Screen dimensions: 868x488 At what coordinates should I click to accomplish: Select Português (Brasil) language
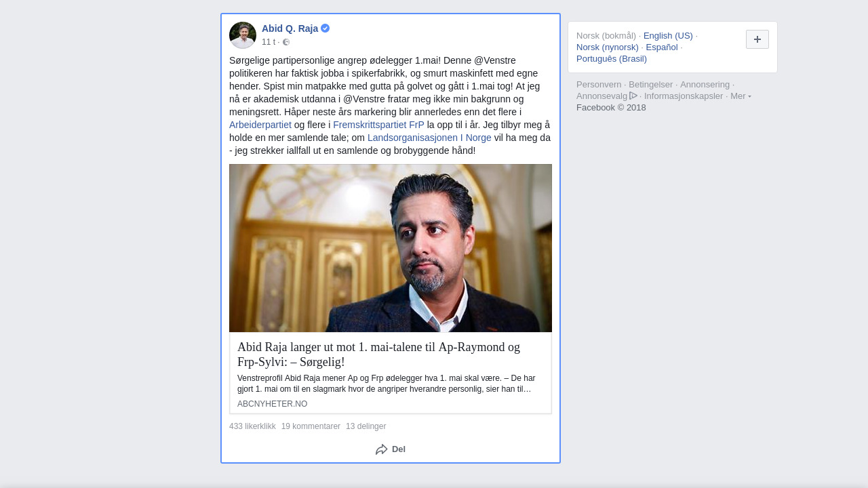pyautogui.click(x=612, y=59)
